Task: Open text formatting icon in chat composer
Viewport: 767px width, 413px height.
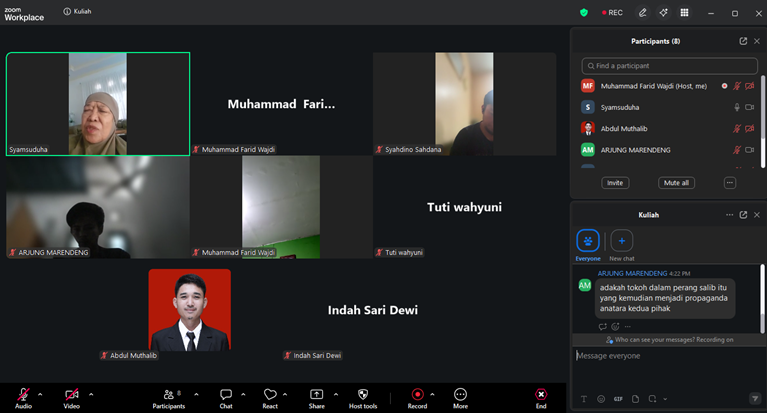Action: [584, 399]
